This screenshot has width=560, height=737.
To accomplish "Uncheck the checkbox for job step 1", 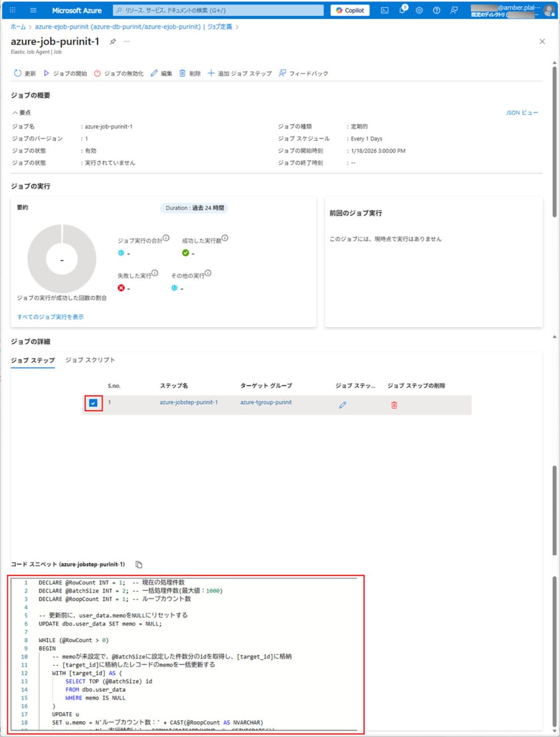I will tap(94, 403).
